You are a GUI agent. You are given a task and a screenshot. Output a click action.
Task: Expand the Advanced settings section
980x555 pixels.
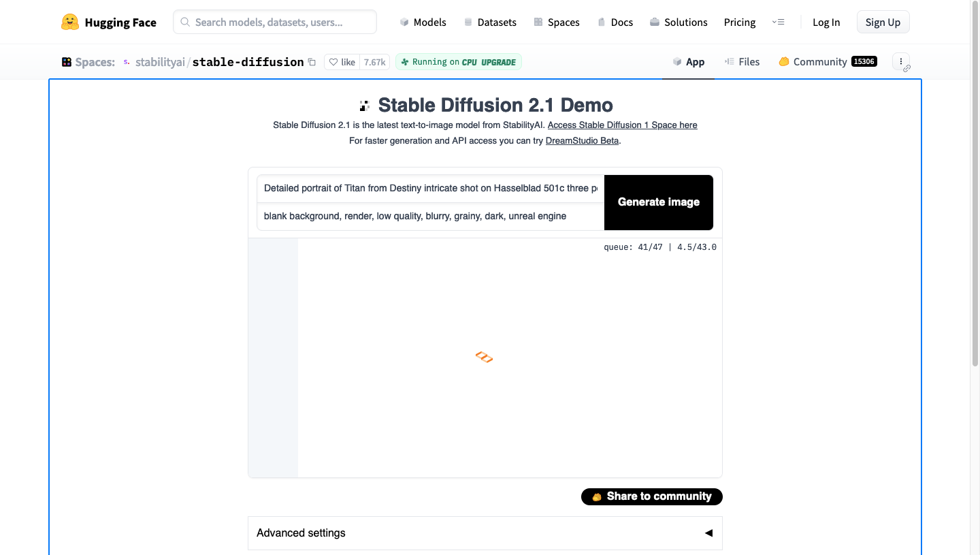tap(485, 533)
